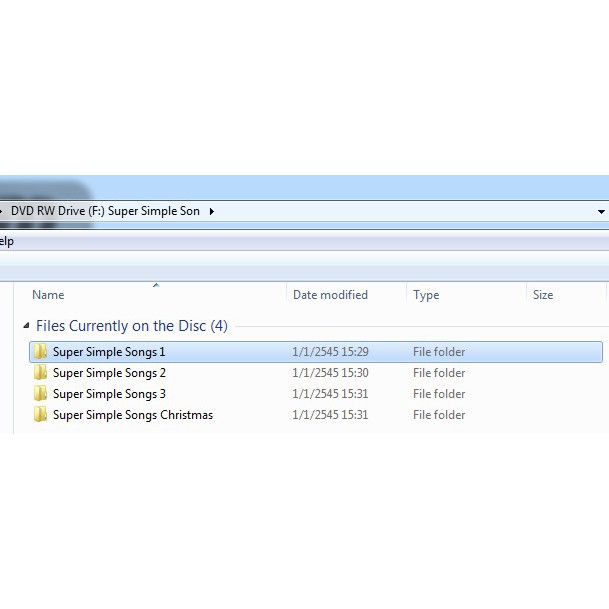Click the Super Simple Songs Christmas folder icon
This screenshot has width=609, height=609.
pyautogui.click(x=40, y=415)
